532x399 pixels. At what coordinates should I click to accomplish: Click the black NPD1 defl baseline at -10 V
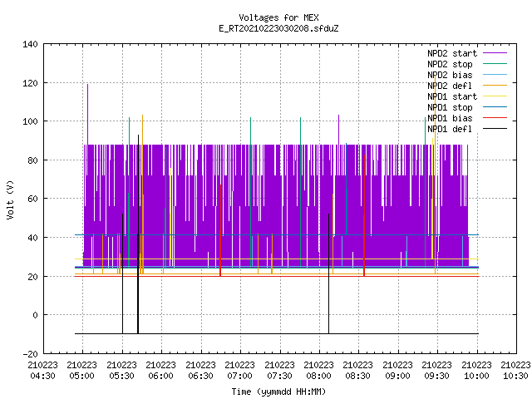click(277, 333)
